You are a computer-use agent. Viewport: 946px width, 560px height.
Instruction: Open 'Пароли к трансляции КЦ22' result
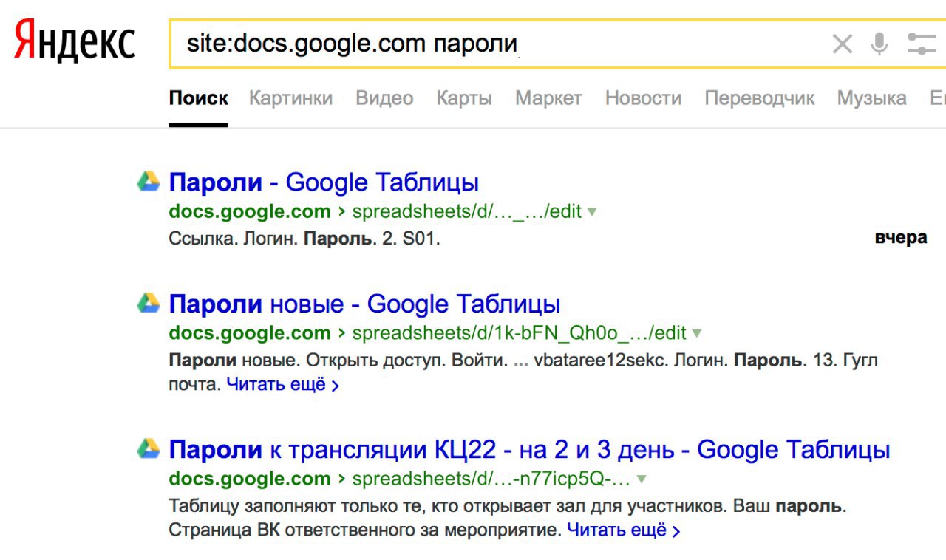click(x=529, y=449)
